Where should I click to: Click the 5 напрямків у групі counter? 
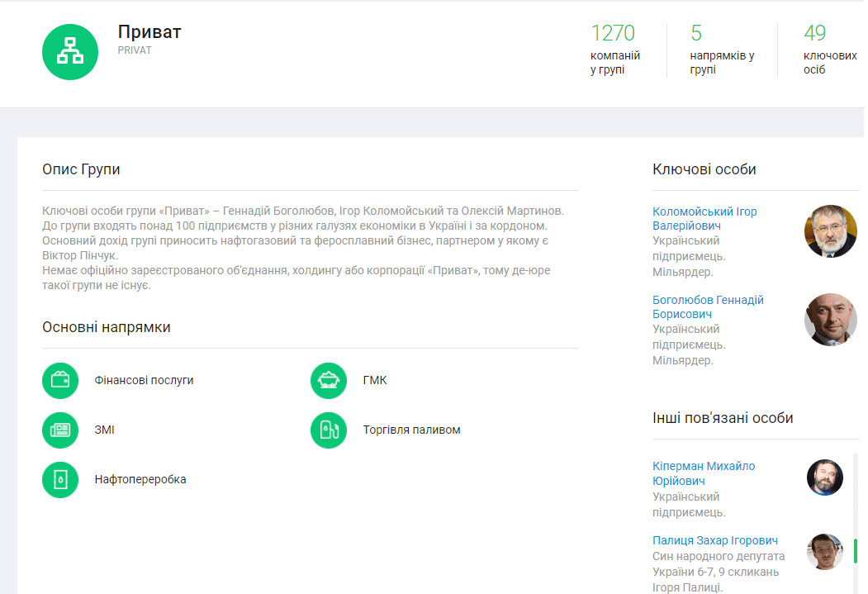721,50
